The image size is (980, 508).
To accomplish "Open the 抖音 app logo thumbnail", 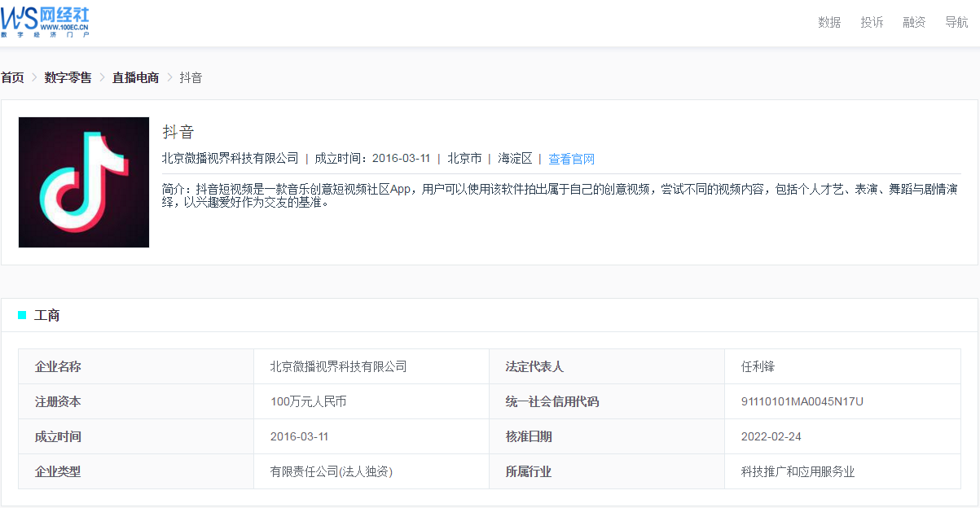I will pos(84,182).
